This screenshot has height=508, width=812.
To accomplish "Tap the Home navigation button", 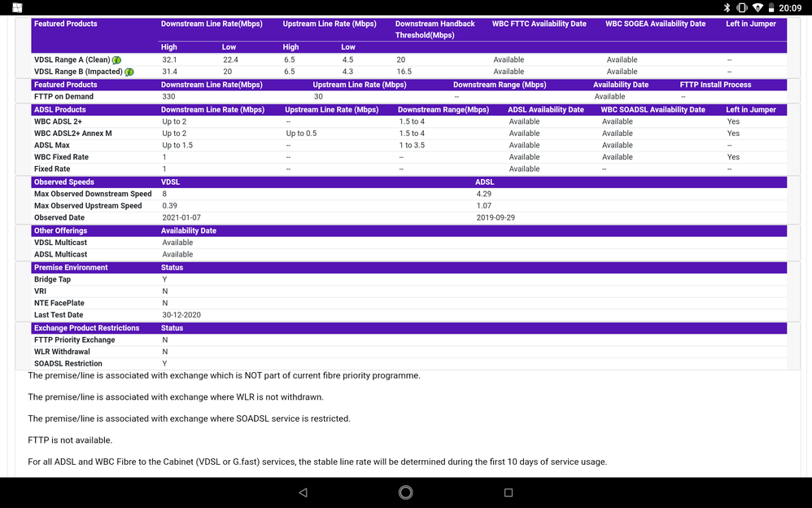I will coord(404,492).
